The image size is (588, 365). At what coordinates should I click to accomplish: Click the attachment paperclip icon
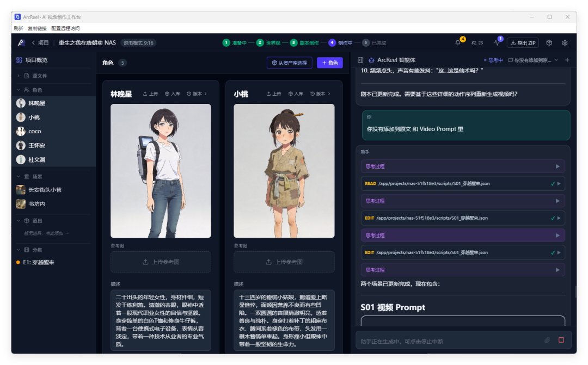click(x=547, y=340)
